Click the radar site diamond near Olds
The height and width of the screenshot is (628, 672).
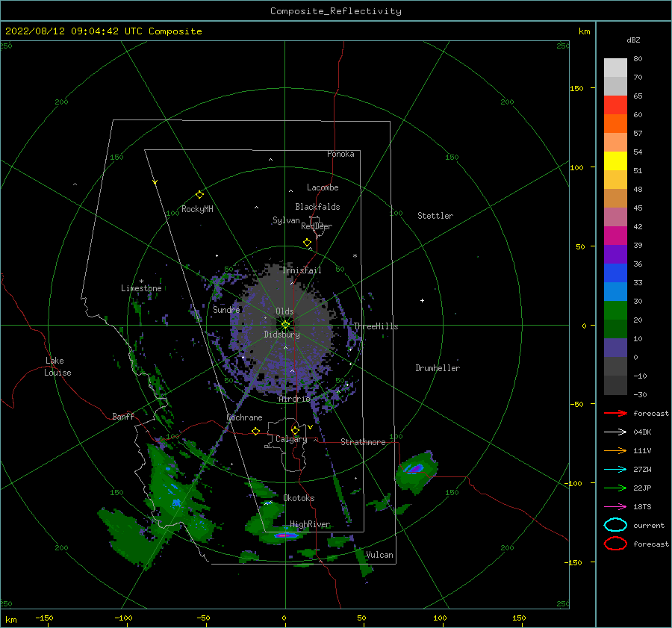(x=285, y=325)
